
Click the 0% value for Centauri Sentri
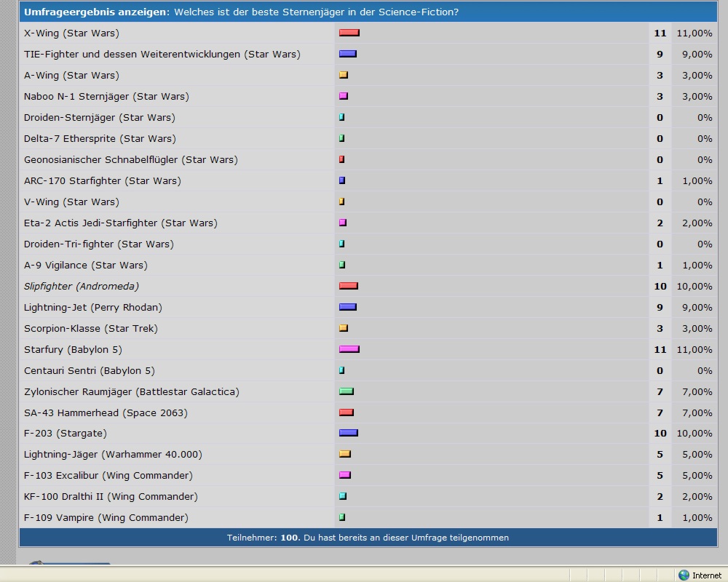tap(704, 370)
